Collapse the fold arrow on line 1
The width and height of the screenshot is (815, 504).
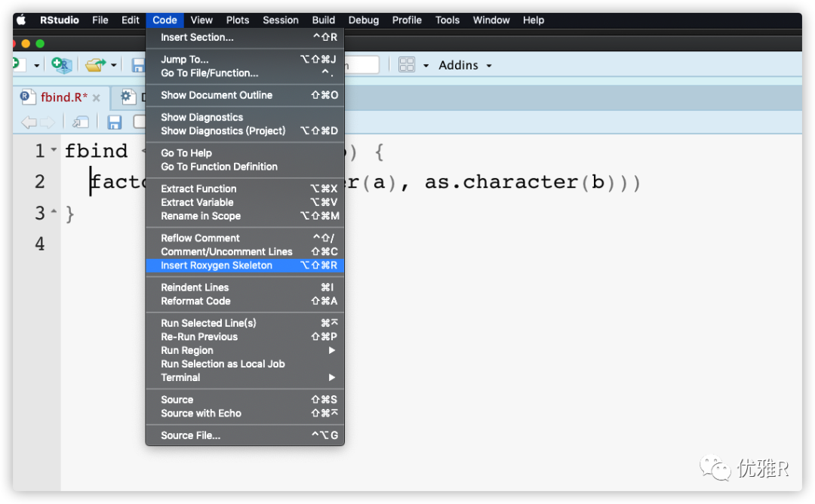(54, 150)
